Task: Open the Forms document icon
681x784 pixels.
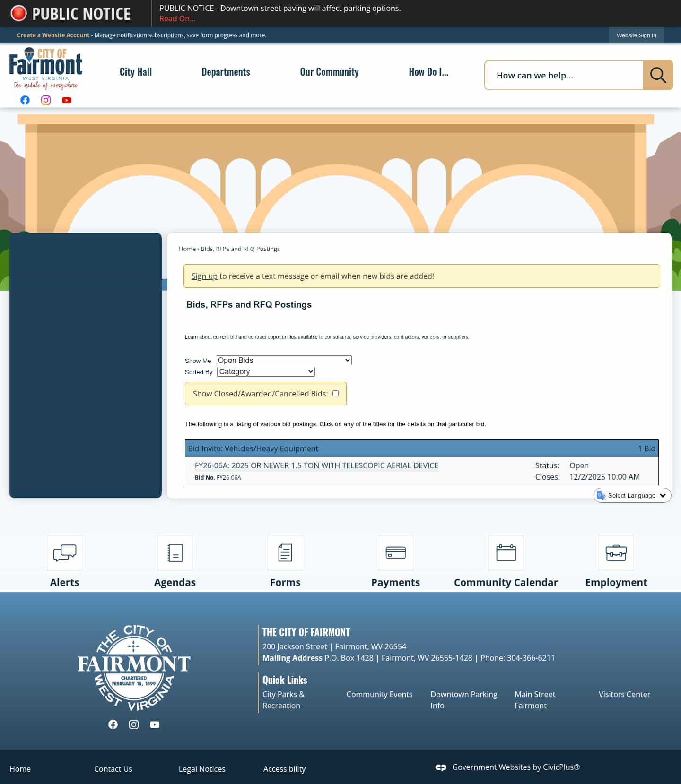Action: pos(285,553)
